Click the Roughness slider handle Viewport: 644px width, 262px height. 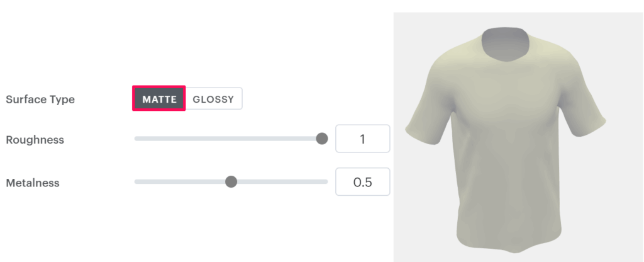(x=321, y=139)
